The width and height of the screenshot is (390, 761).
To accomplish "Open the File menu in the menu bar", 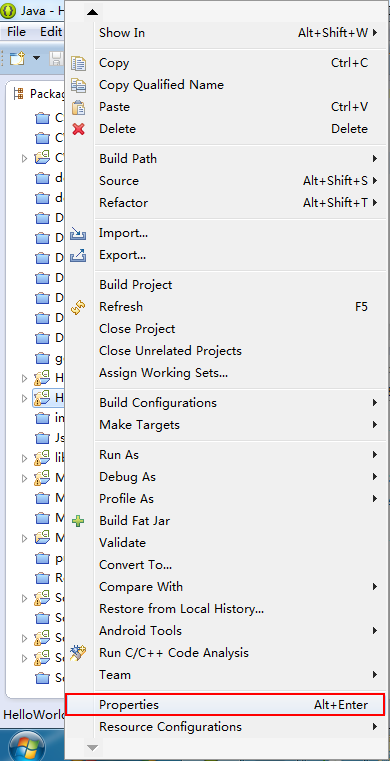I will [16, 32].
